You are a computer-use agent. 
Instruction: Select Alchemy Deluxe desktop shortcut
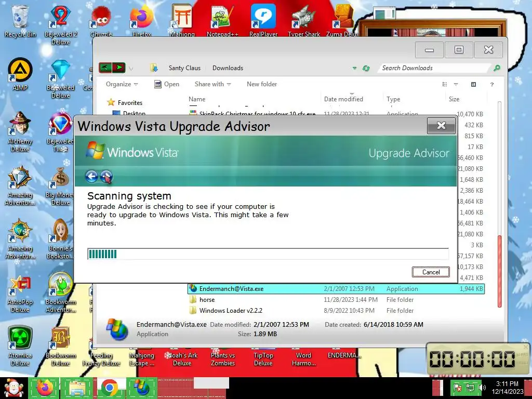(20, 132)
